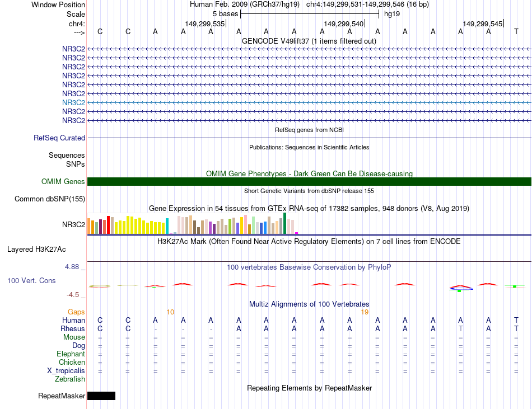Select the Zebrafish alignment row label
Screen dimensions: 532x409
coord(70,379)
